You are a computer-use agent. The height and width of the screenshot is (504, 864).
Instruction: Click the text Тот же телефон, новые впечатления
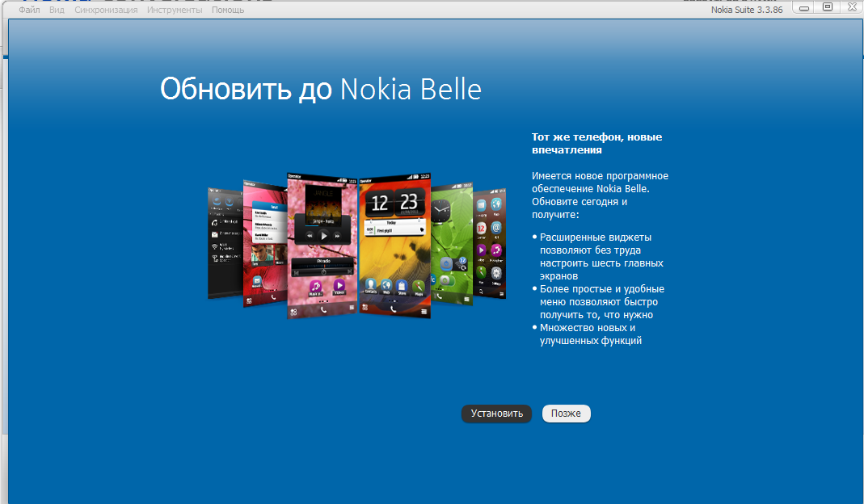click(596, 143)
